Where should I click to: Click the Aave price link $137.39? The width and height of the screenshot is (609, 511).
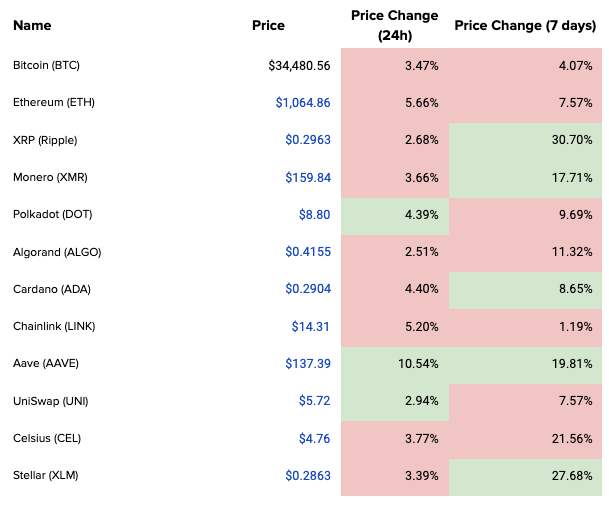tap(308, 363)
